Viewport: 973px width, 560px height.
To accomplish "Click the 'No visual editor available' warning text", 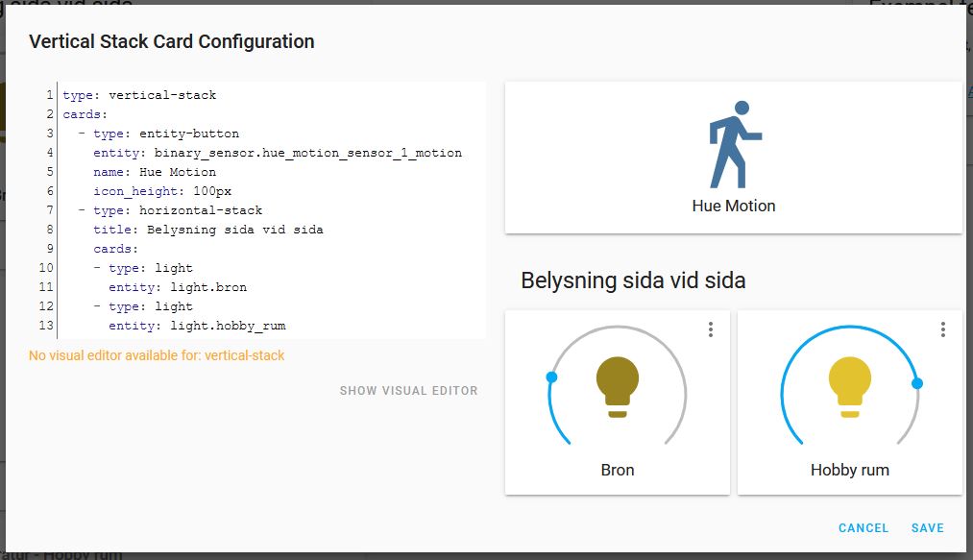I will [x=157, y=355].
